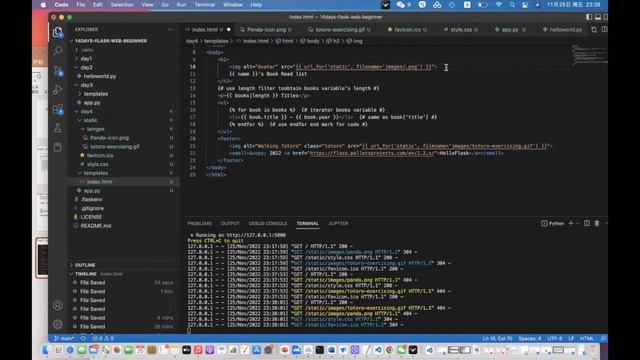Open the Accounts icon in the activity bar

(x=58, y=305)
